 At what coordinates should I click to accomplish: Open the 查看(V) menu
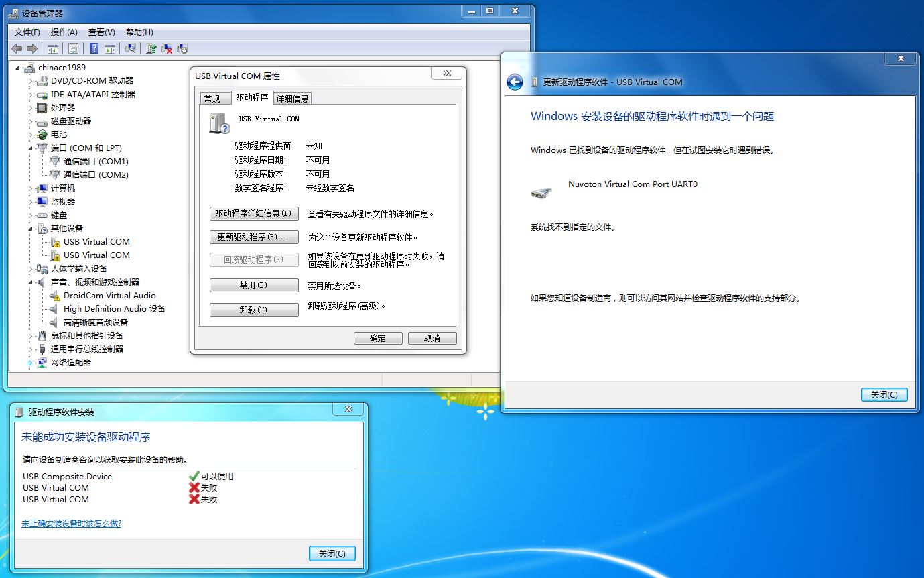click(x=102, y=32)
